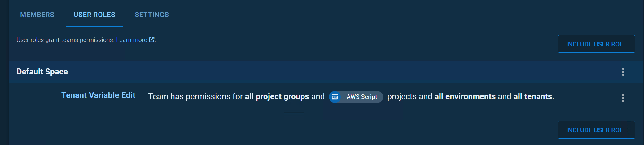Click the Default Space heading
Viewport: 644px width, 145px height.
[42, 72]
